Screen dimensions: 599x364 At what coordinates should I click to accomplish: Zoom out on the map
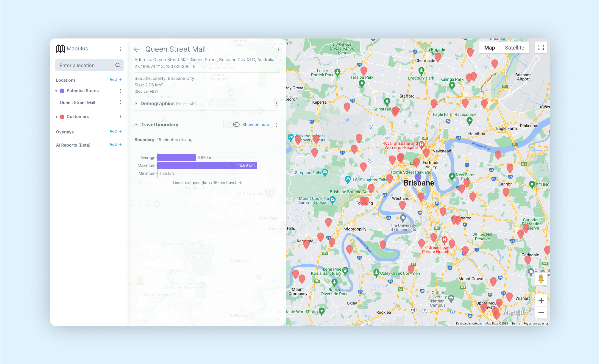click(x=541, y=312)
